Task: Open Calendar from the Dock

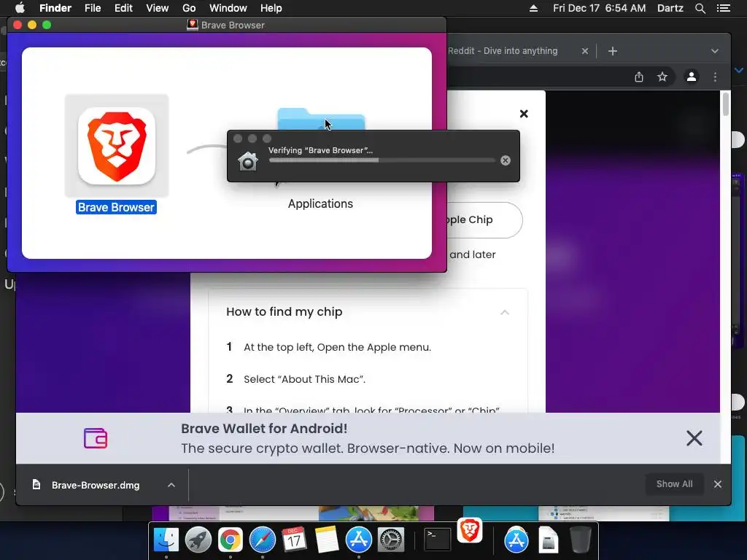Action: click(x=295, y=540)
